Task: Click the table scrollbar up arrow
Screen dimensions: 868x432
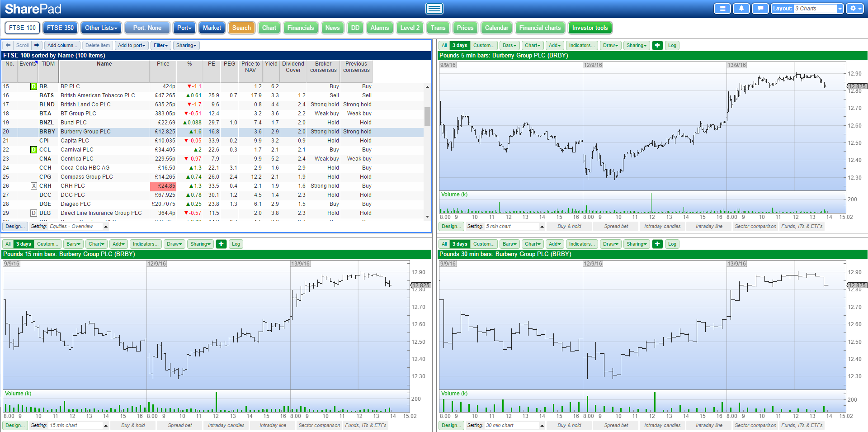Action: pyautogui.click(x=427, y=86)
